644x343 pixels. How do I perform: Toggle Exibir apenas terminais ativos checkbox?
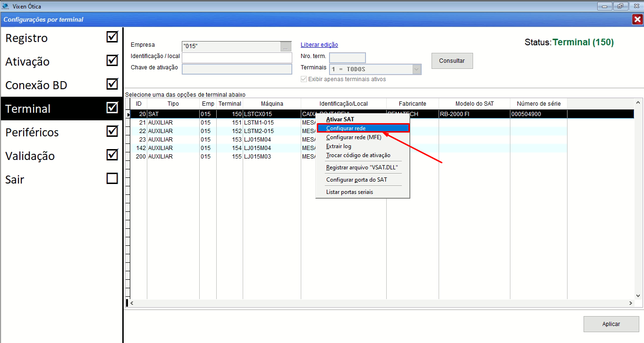(304, 79)
